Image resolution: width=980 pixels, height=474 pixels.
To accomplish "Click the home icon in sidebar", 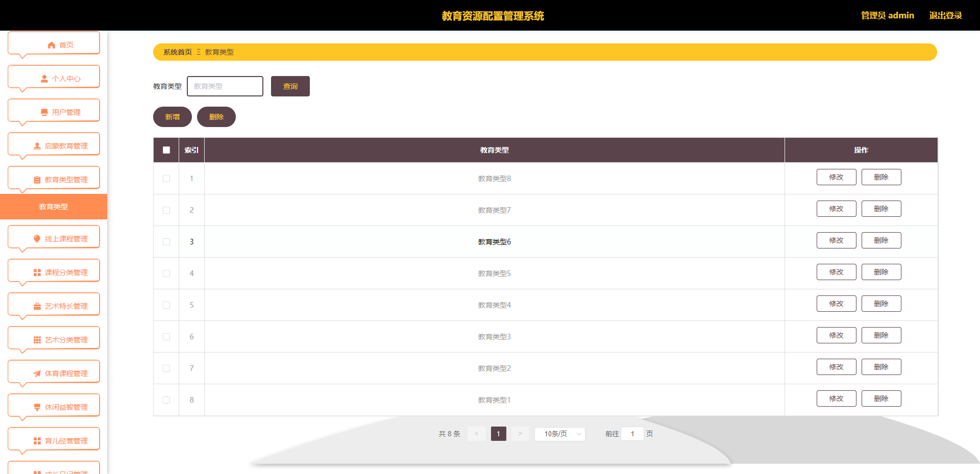I will click(51, 45).
